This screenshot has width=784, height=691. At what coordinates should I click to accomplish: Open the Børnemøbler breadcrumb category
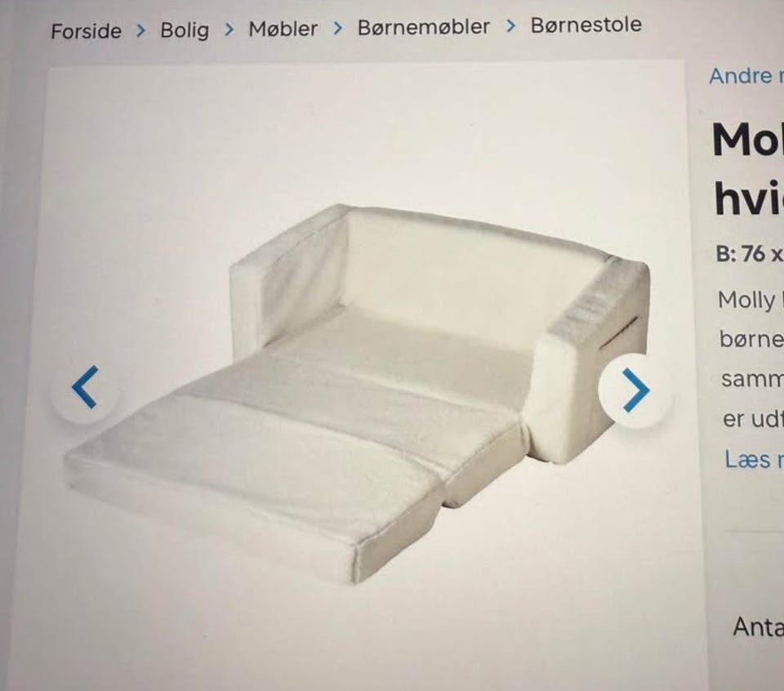click(424, 27)
